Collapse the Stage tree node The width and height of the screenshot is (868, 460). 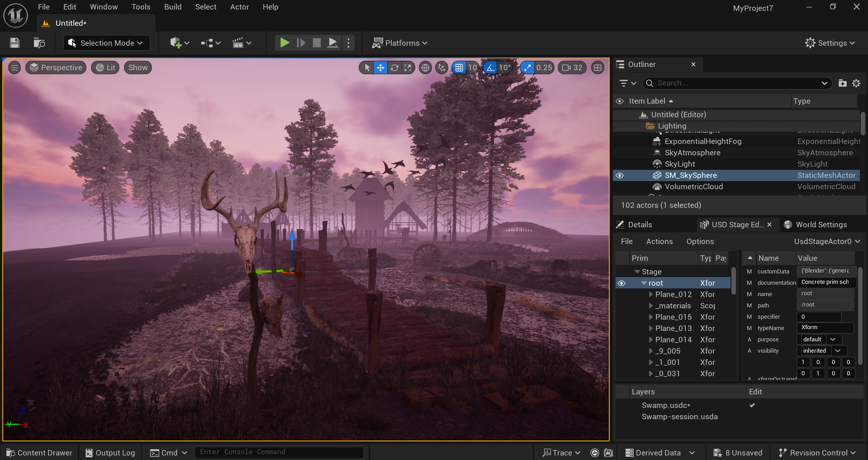(x=637, y=272)
